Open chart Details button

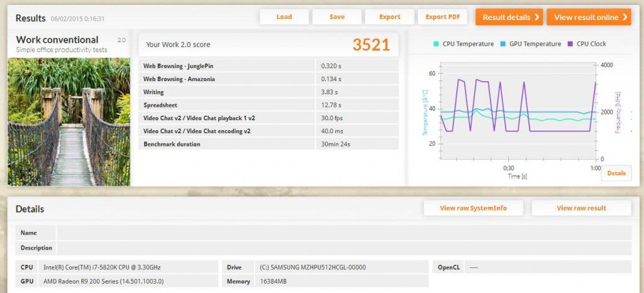(616, 173)
